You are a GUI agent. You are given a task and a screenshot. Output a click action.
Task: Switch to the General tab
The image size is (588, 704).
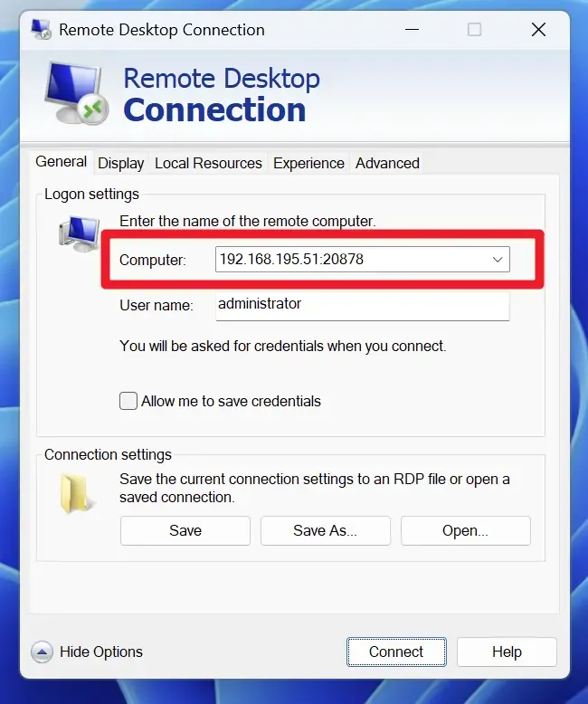click(61, 162)
